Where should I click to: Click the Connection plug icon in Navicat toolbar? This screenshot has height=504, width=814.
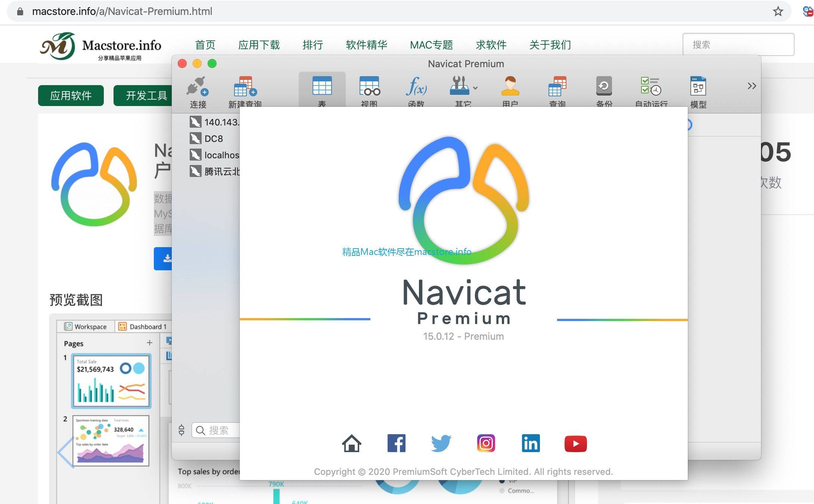[198, 87]
